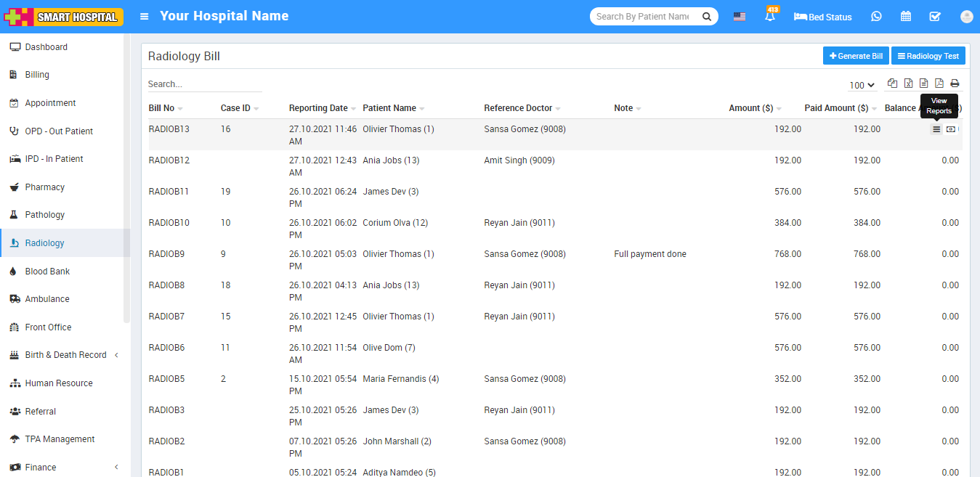Open View Reports for bill RADIOB13
Screen dimensions: 980x477
[x=936, y=129]
